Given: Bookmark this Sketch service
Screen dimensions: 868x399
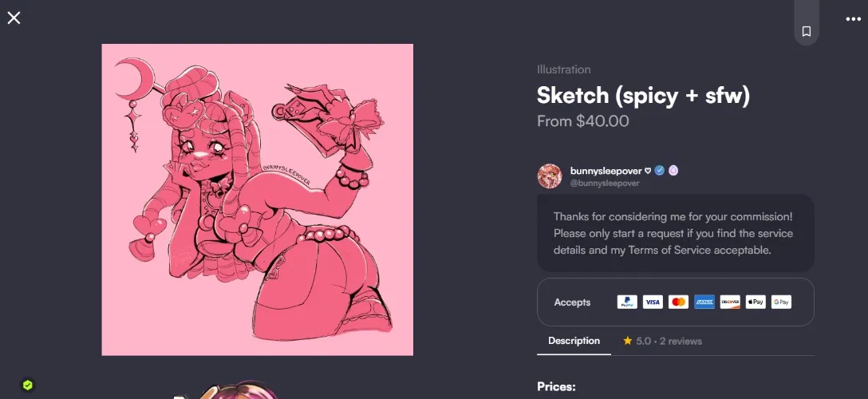Looking at the screenshot, I should (806, 32).
